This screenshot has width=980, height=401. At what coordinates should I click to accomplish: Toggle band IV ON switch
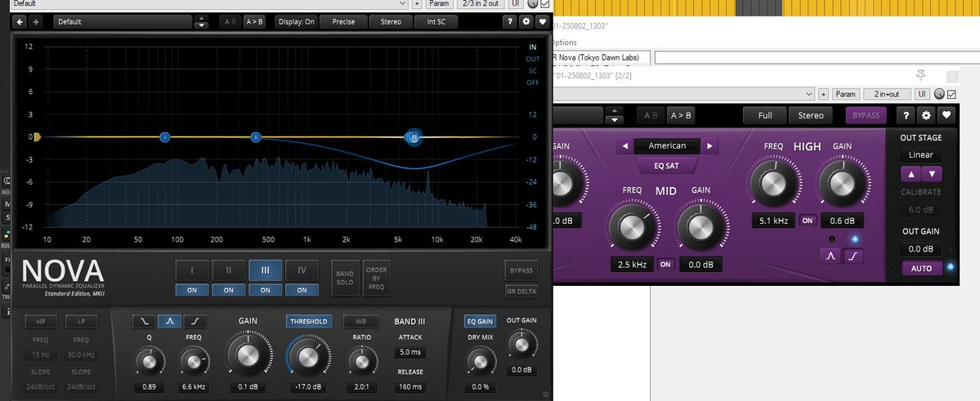[302, 290]
